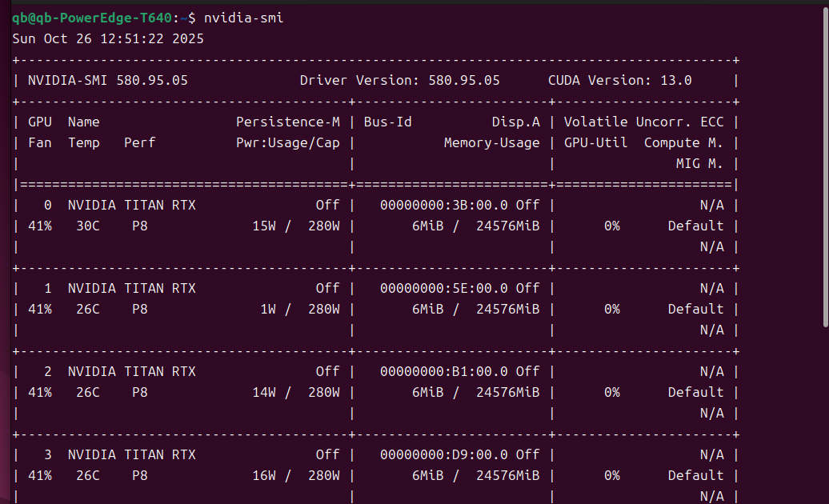Click 'Driver Version: 580.95.05' text
This screenshot has height=504, width=829.
[400, 80]
